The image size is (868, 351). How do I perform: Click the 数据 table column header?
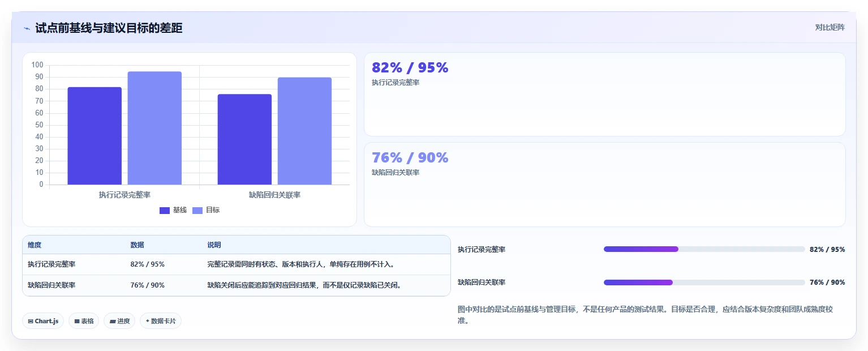pos(137,245)
